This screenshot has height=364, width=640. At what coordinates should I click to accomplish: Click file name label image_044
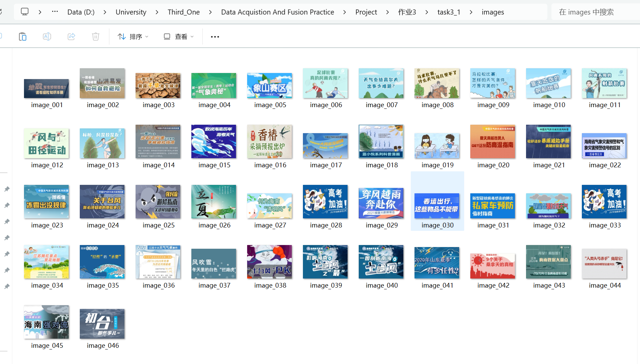click(605, 286)
